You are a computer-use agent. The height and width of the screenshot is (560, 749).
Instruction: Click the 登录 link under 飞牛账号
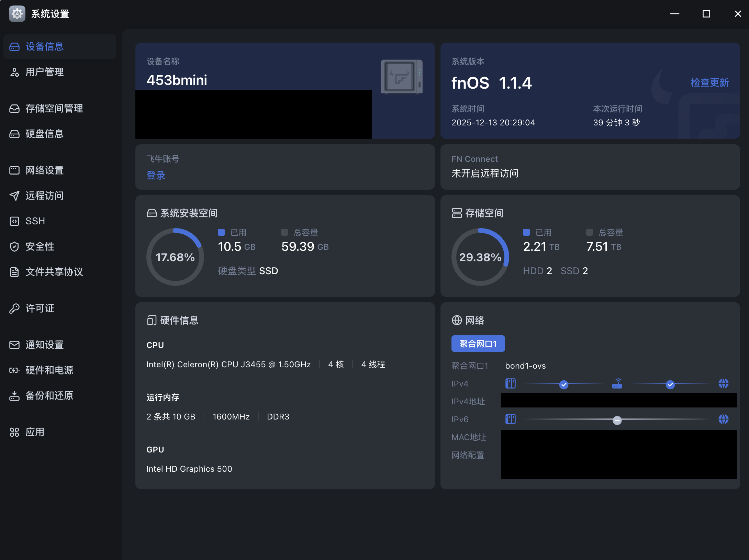pos(156,176)
